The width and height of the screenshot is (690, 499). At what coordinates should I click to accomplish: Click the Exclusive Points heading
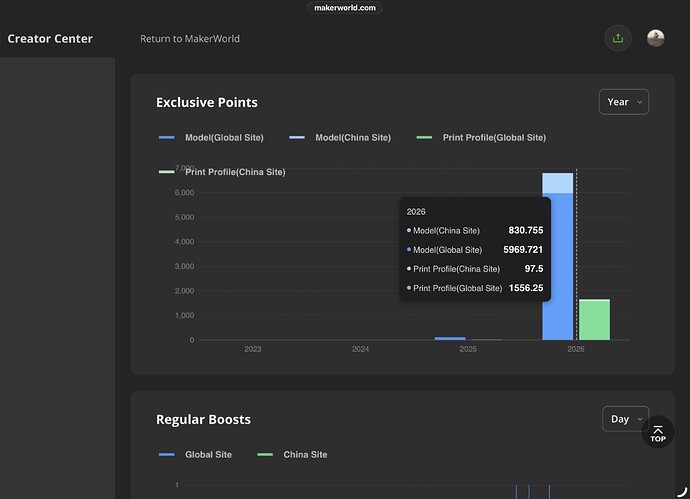pyautogui.click(x=207, y=103)
